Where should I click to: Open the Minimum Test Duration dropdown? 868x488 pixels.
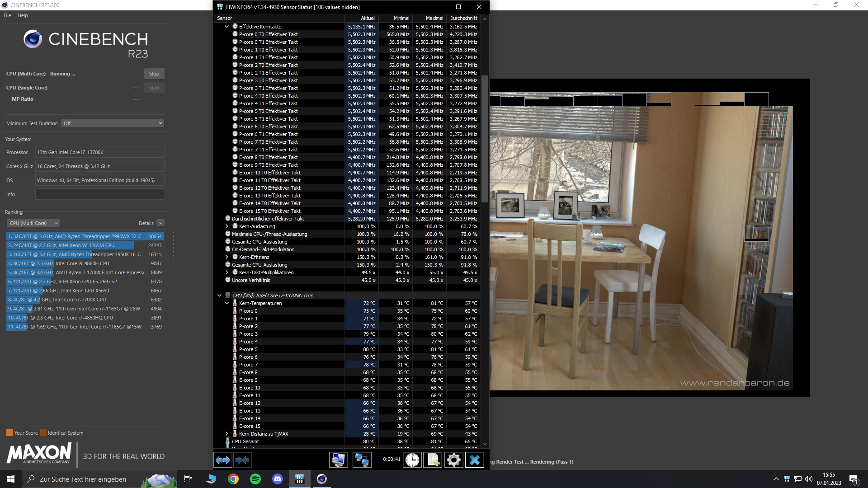tap(112, 123)
